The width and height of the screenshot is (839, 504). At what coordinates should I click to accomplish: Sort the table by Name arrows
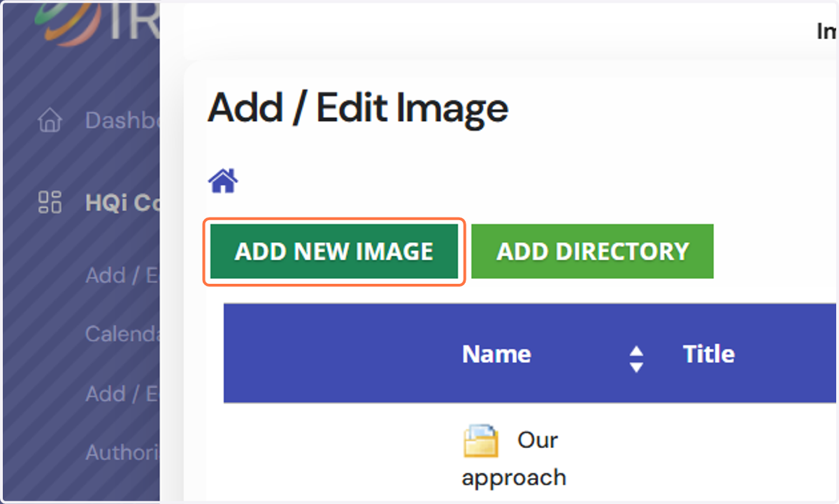tap(636, 358)
